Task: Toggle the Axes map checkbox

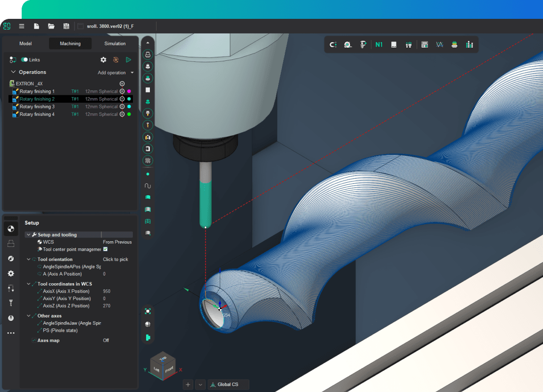Action: [x=33, y=340]
